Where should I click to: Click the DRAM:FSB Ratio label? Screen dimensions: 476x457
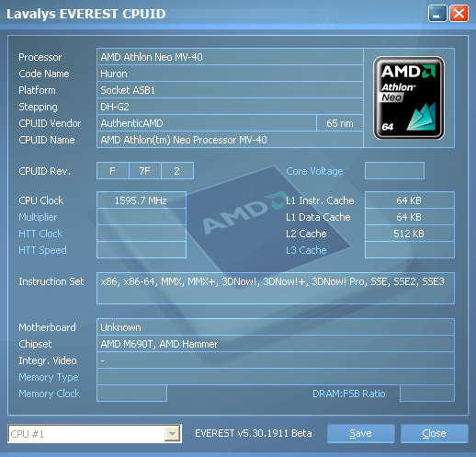[348, 394]
